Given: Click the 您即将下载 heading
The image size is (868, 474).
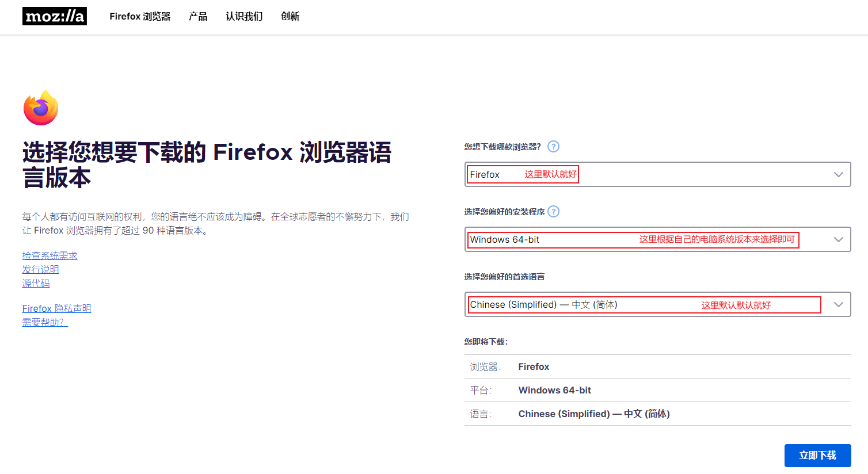Looking at the screenshot, I should click(x=486, y=342).
